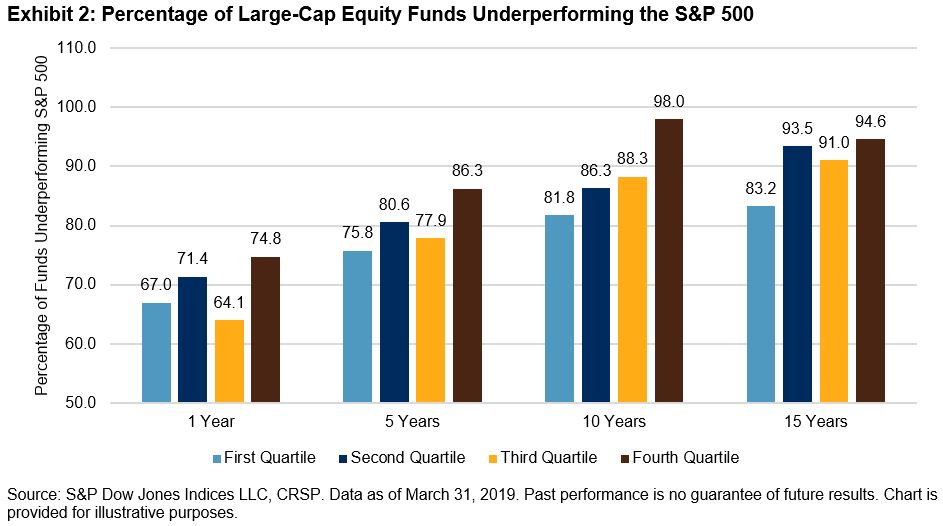This screenshot has height=526, width=943.
Task: Select the 15 Years second quartile bar
Action: pos(798,274)
